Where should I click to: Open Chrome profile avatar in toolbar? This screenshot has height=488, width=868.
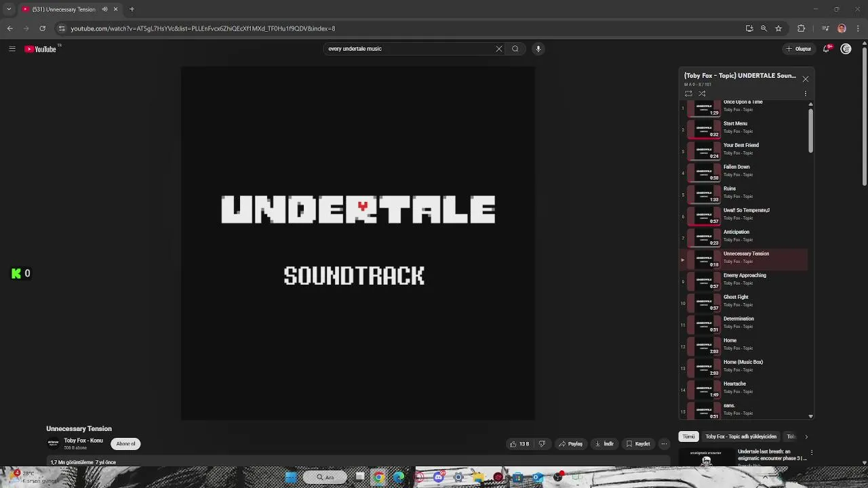point(842,28)
